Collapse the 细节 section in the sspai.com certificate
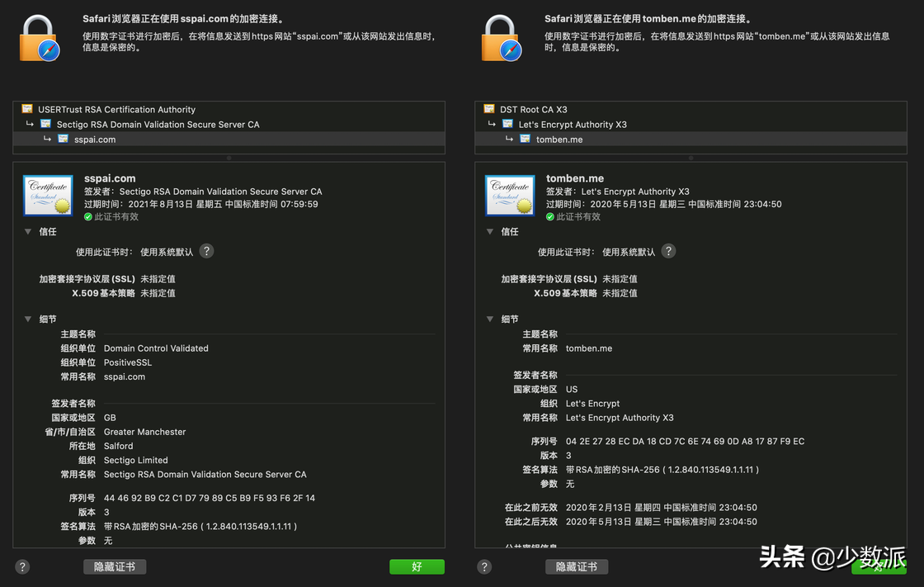The width and height of the screenshot is (924, 587). 27,318
